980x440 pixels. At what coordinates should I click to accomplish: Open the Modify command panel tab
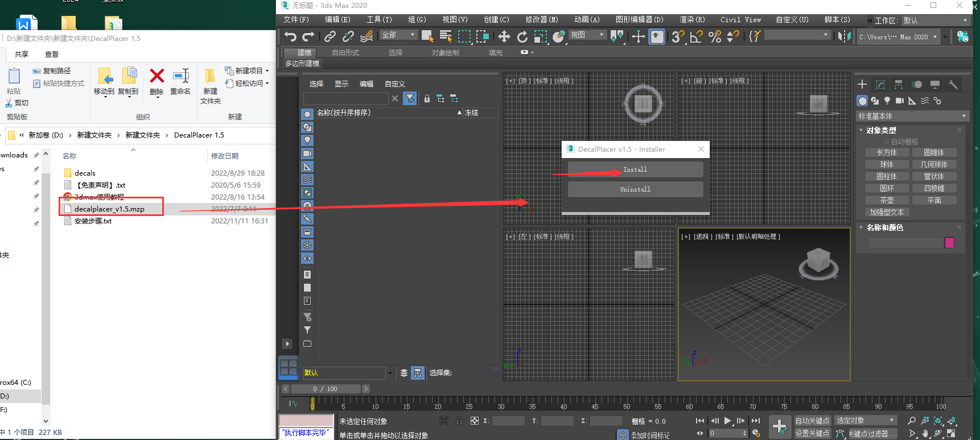(880, 85)
